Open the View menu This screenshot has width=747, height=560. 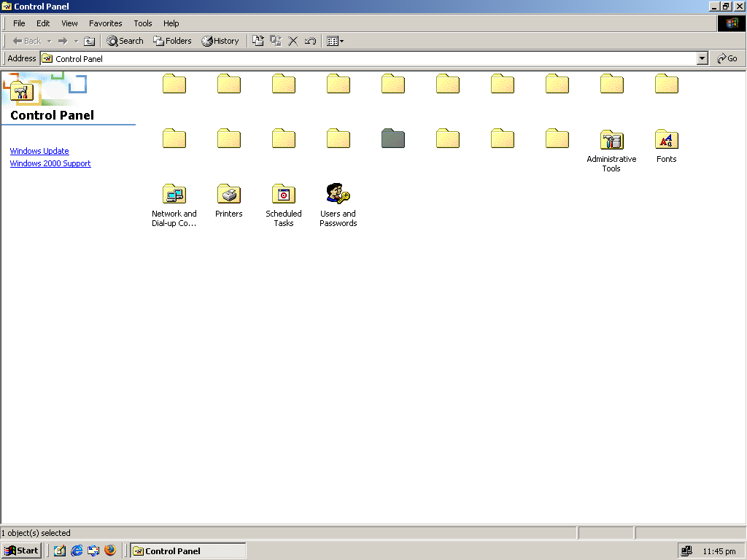(69, 23)
